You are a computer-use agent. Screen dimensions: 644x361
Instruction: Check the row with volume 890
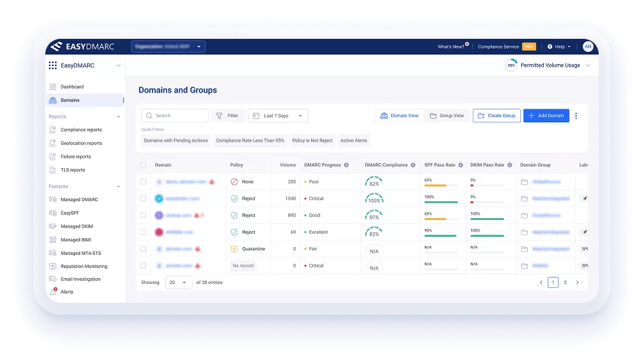pyautogui.click(x=144, y=215)
